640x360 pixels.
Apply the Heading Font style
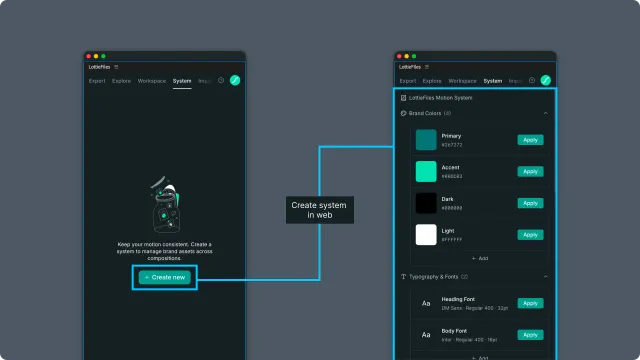pos(531,303)
